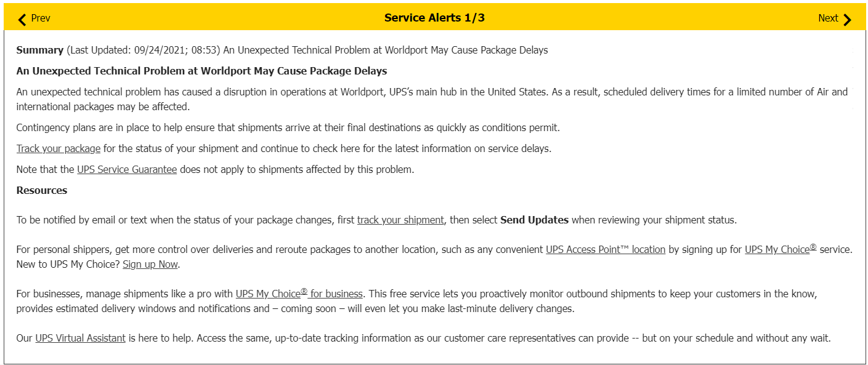The image size is (868, 365).
Task: Go back using the Prev text label
Action: pyautogui.click(x=40, y=18)
